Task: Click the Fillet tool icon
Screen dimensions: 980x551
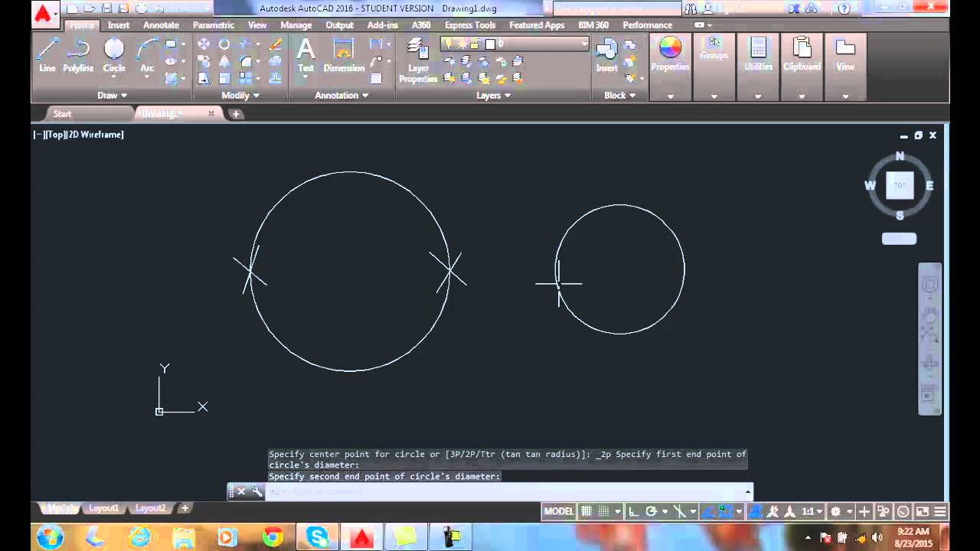Action: [245, 61]
